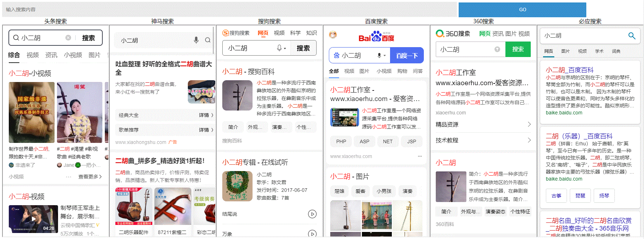The image size is (644, 239).
Task: Expand the 技术教程 row in 360 results
Action: coord(483,140)
